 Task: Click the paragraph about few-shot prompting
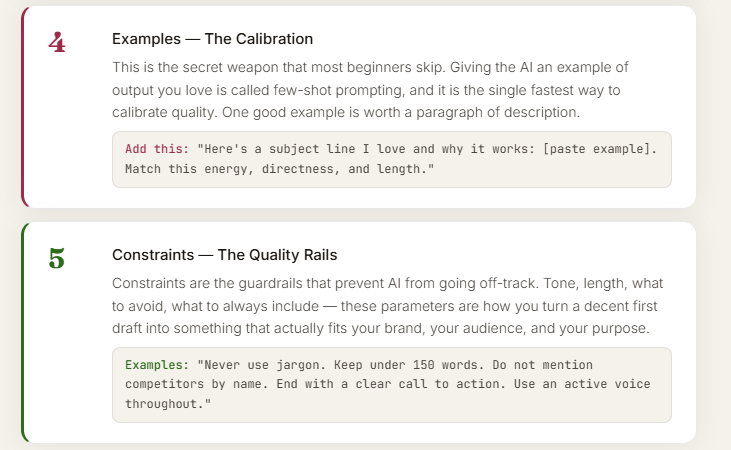point(370,90)
